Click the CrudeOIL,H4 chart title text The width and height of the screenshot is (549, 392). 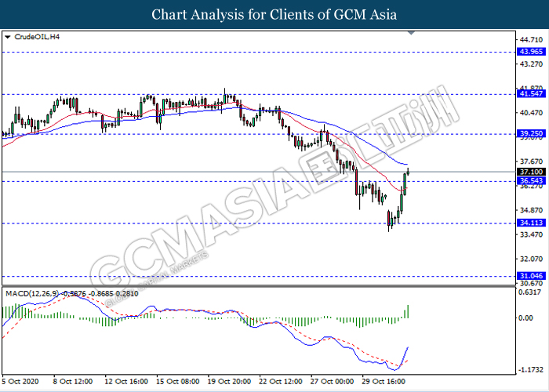[37, 37]
